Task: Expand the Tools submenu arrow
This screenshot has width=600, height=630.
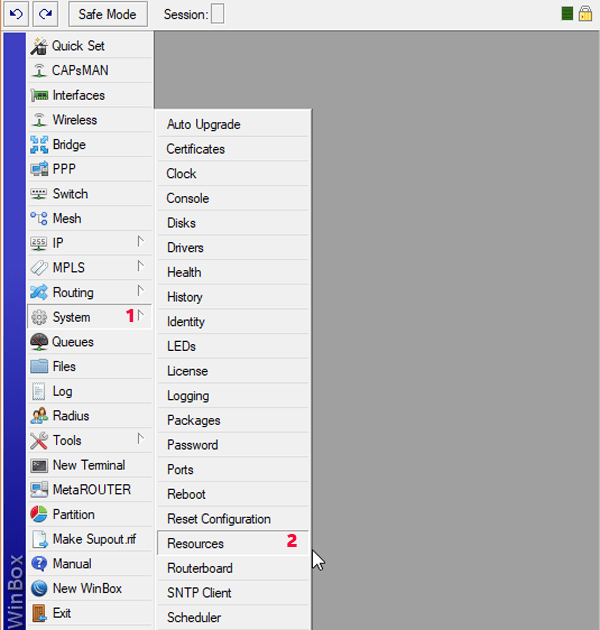Action: (140, 439)
